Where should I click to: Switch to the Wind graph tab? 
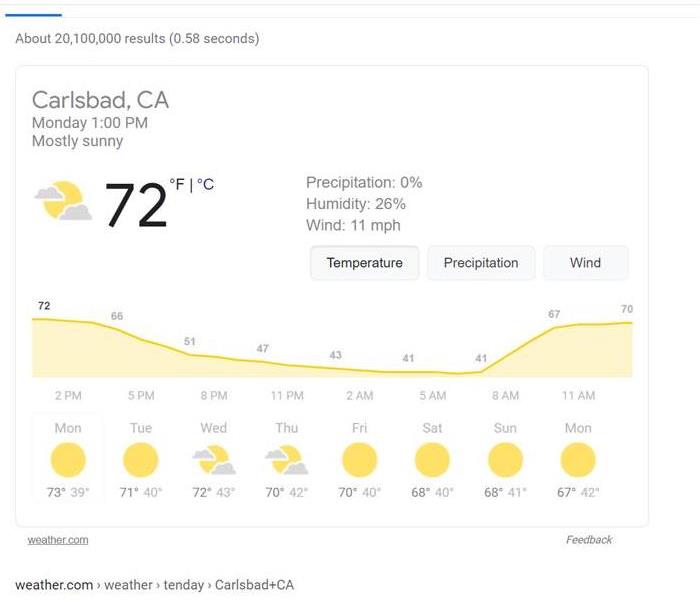pos(585,263)
